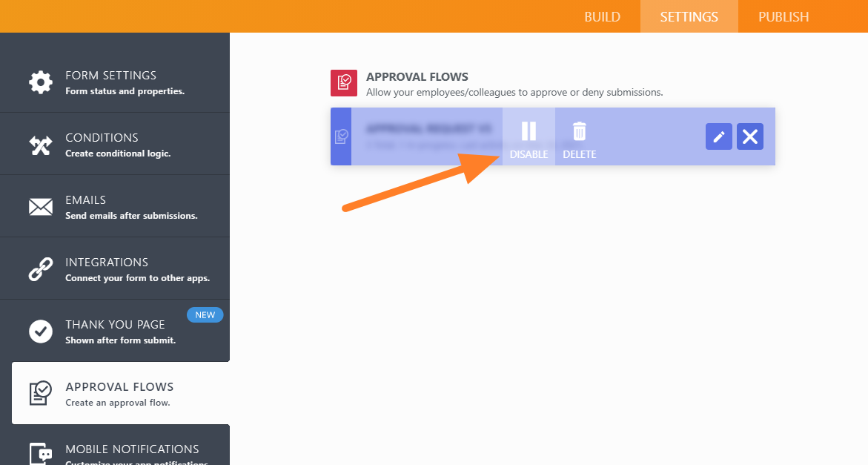Screen dimensions: 868x465
Task: Click the Thank You Page checkmark icon
Action: (x=41, y=331)
